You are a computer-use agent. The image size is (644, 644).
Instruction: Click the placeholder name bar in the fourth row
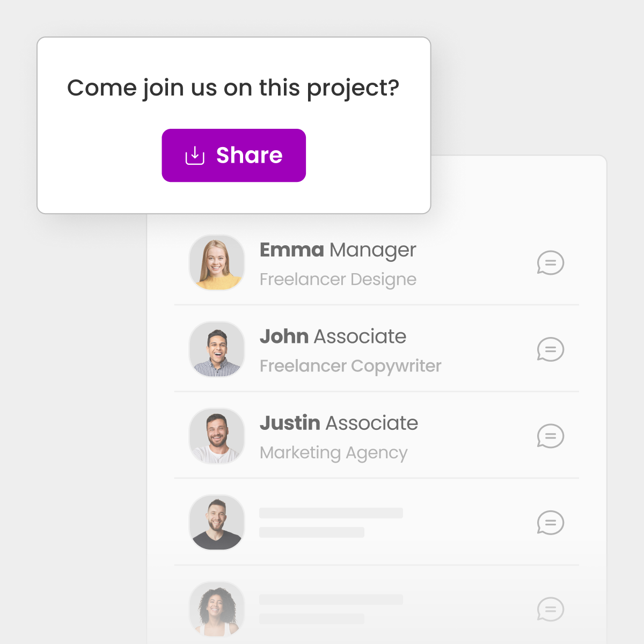pos(330,513)
